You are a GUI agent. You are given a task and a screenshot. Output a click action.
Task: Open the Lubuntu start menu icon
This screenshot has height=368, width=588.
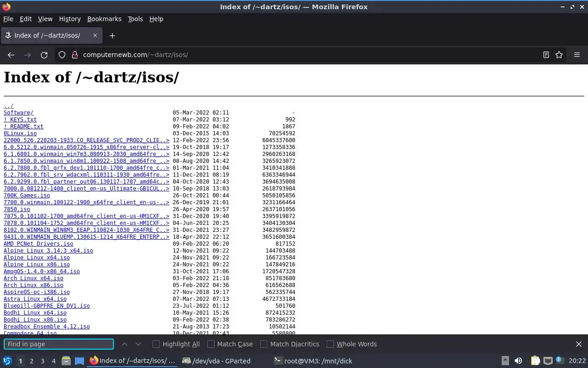(7, 361)
